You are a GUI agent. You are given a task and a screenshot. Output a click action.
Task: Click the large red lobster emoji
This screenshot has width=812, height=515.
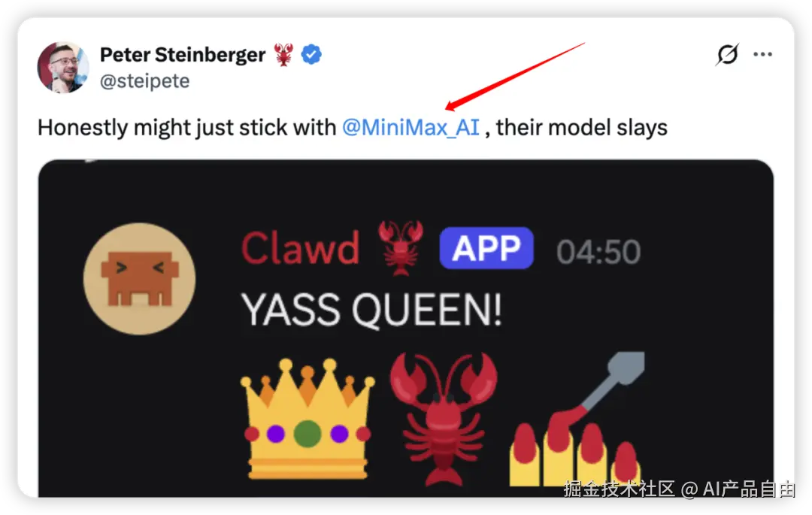coord(444,418)
